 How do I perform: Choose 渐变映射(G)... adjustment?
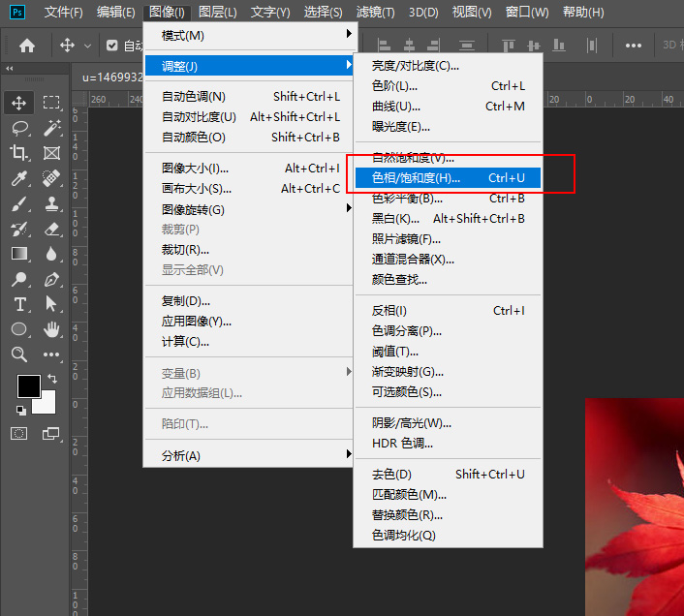pyautogui.click(x=448, y=372)
